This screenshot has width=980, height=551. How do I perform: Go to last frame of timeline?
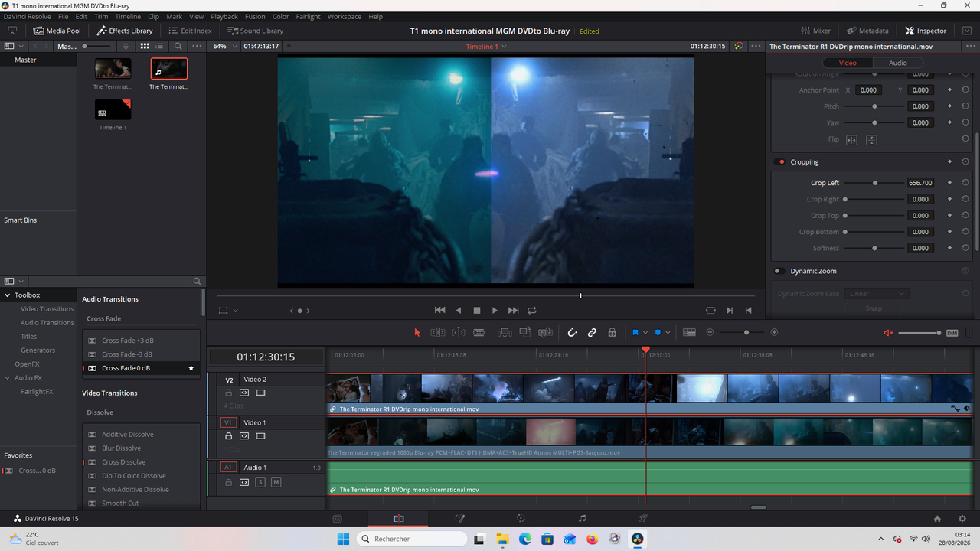pos(513,311)
